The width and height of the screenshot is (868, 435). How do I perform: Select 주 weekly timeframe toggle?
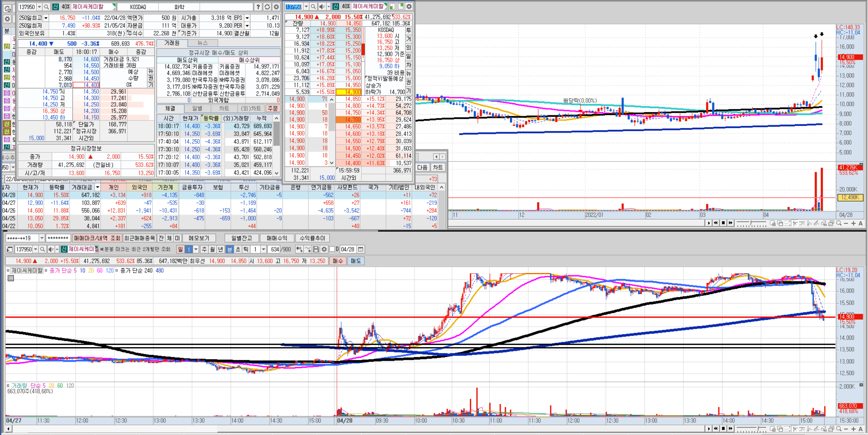(x=204, y=249)
